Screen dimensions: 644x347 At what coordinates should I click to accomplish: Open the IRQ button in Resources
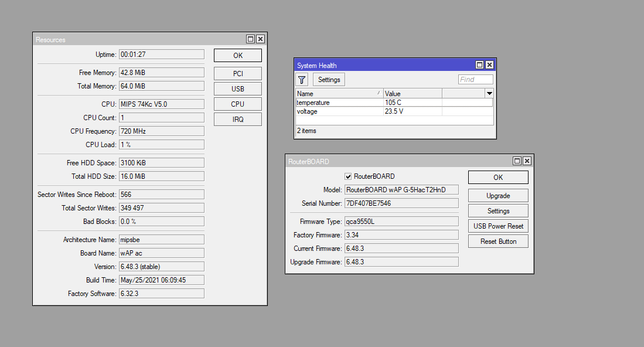(x=238, y=119)
